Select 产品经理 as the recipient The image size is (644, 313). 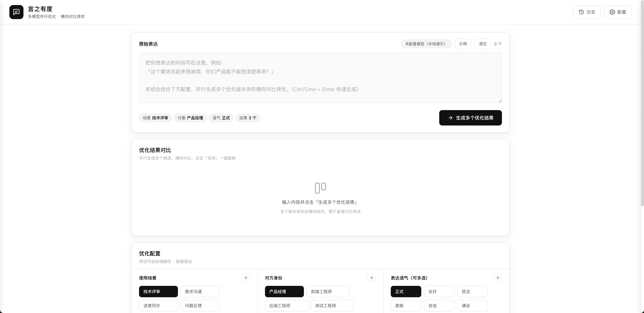(284, 292)
